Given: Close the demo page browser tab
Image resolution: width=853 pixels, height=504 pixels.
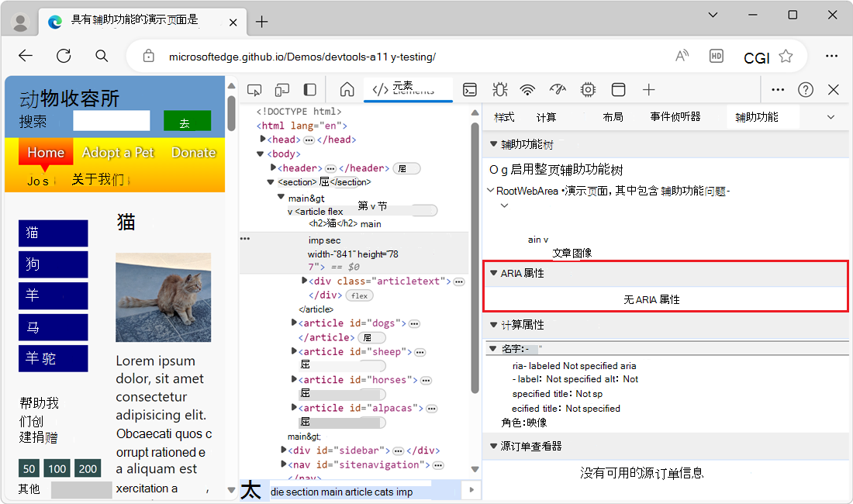Looking at the screenshot, I should point(233,22).
